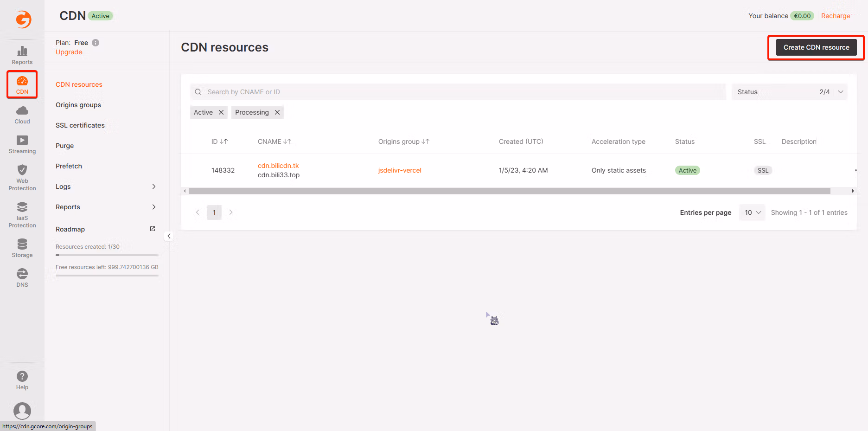Remove the Active status filter chip

[221, 112]
